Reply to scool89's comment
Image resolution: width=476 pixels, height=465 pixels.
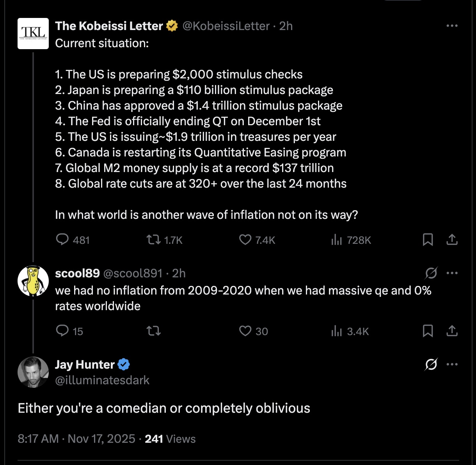(x=62, y=331)
